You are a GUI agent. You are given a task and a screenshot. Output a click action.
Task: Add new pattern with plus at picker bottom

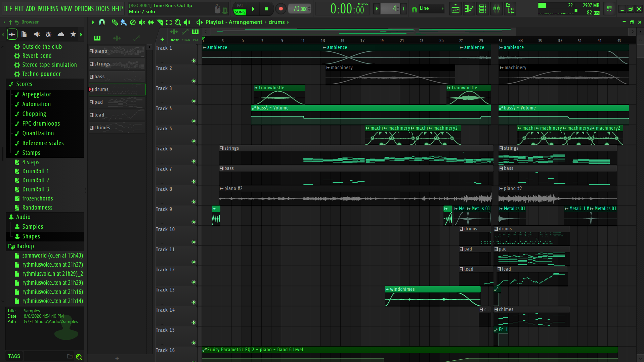point(117,358)
